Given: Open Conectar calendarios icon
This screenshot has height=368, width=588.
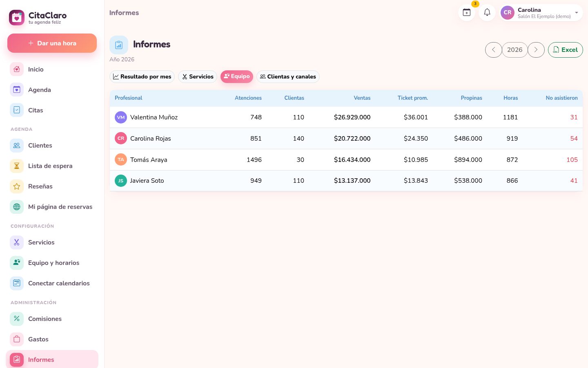Looking at the screenshot, I should (17, 283).
